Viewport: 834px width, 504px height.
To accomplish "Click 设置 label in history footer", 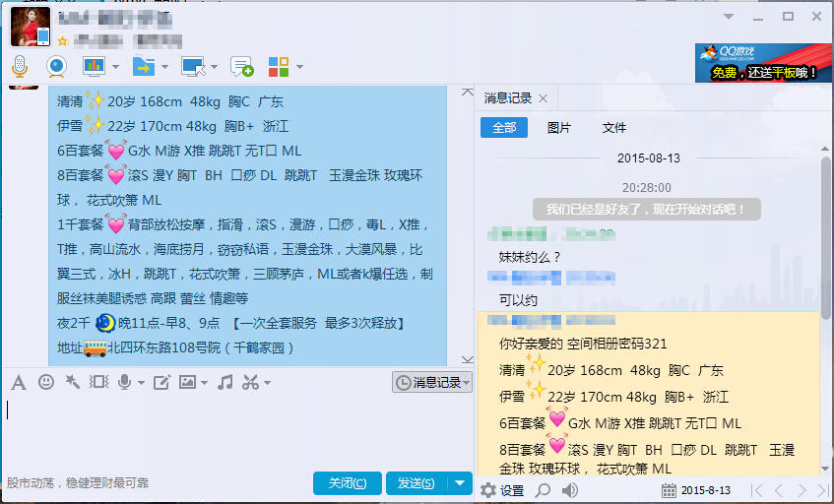I will click(x=512, y=490).
